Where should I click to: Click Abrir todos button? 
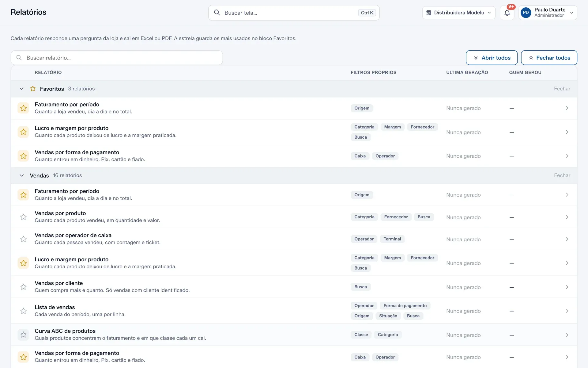point(492,58)
